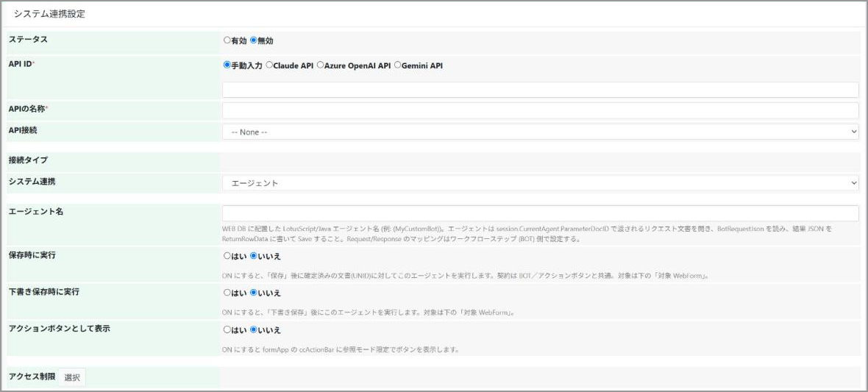
Task: Click the エージェント名 input field
Action: (x=540, y=213)
